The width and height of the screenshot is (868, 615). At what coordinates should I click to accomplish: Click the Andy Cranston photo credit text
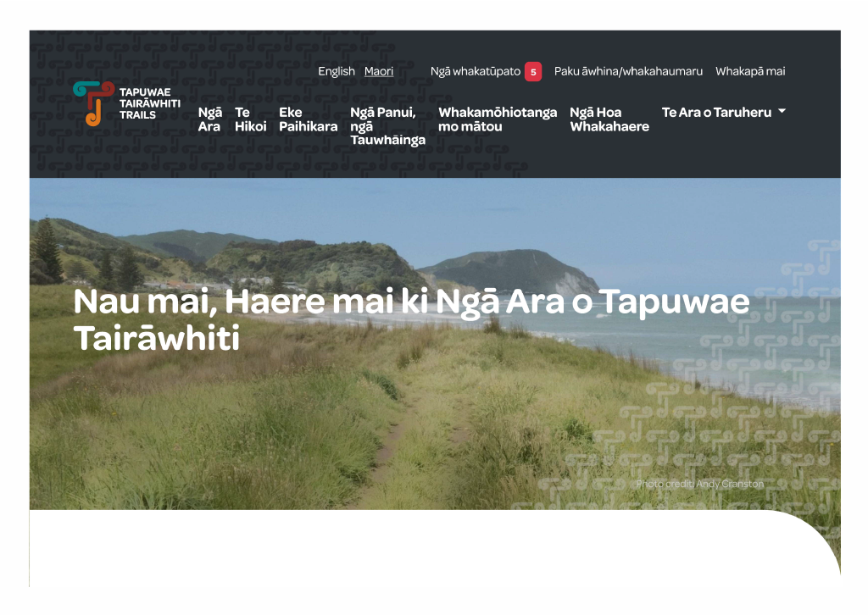click(x=699, y=484)
